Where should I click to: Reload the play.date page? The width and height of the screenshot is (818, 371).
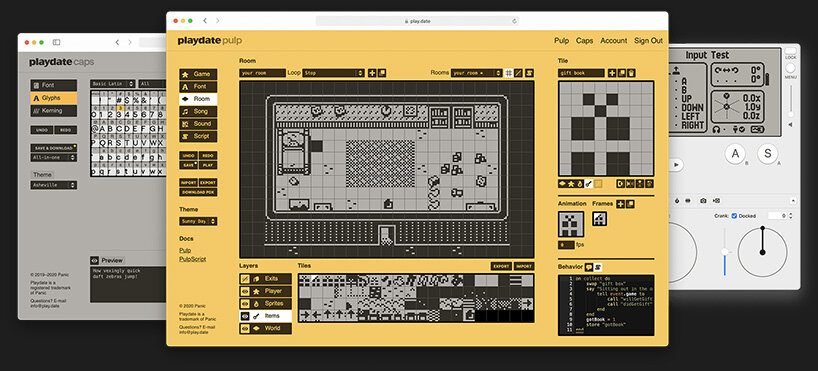point(514,21)
